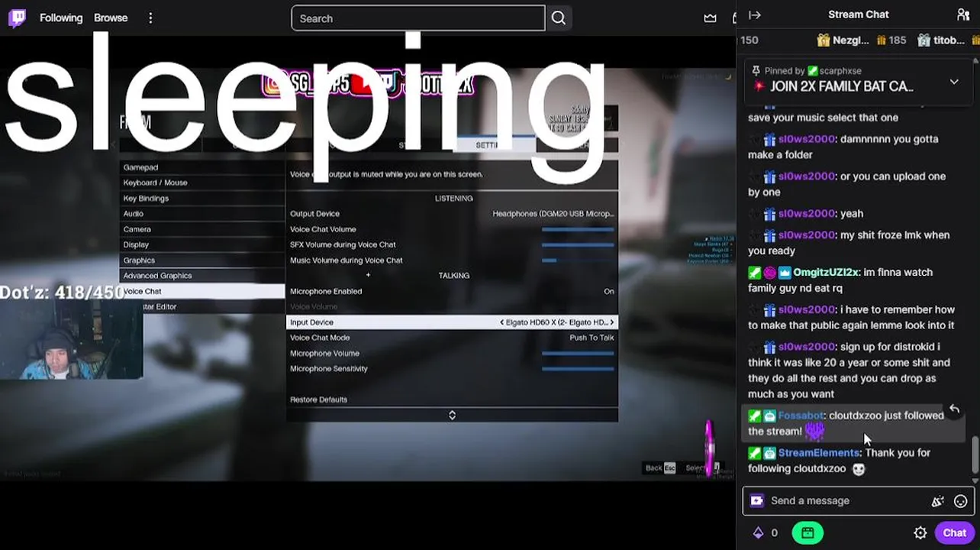The image size is (980, 550).
Task: Click the reply arrow on the Fossabot message
Action: pos(954,409)
